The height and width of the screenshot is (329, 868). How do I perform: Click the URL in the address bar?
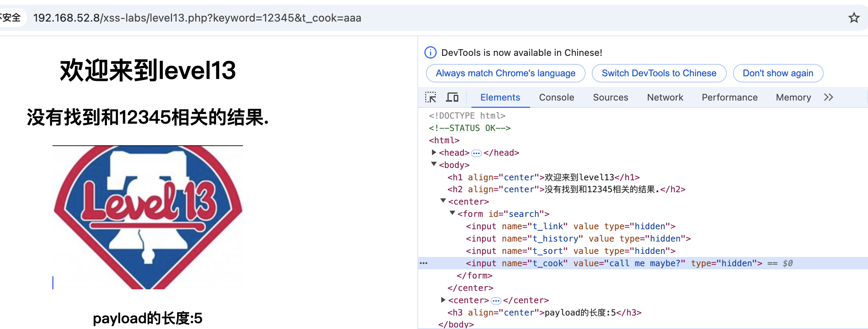[x=197, y=18]
